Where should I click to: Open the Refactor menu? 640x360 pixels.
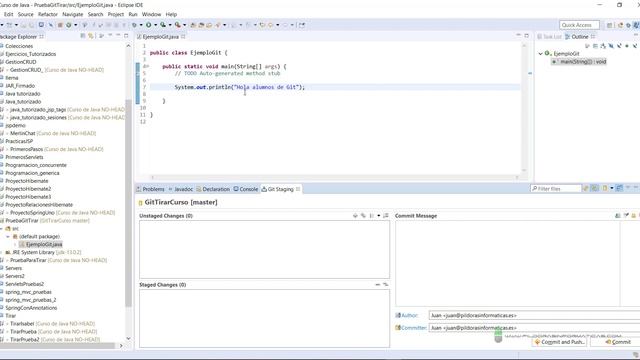pos(48,14)
